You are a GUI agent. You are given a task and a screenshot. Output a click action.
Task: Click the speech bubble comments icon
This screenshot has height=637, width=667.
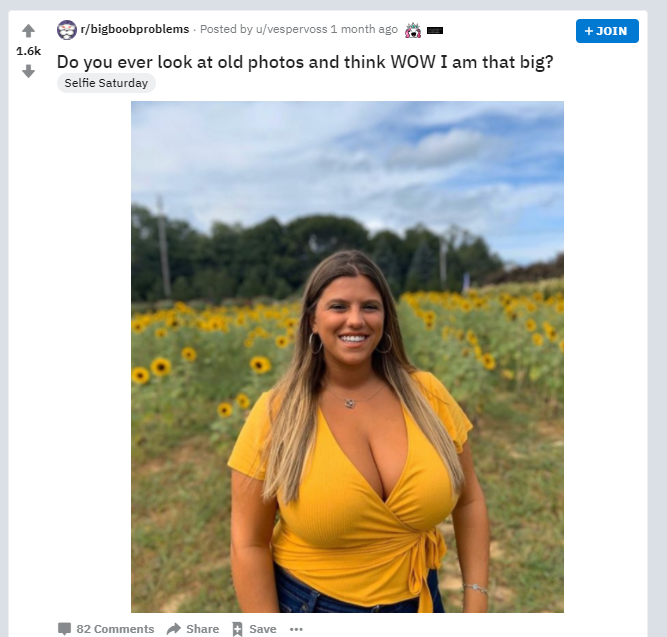pyautogui.click(x=64, y=629)
